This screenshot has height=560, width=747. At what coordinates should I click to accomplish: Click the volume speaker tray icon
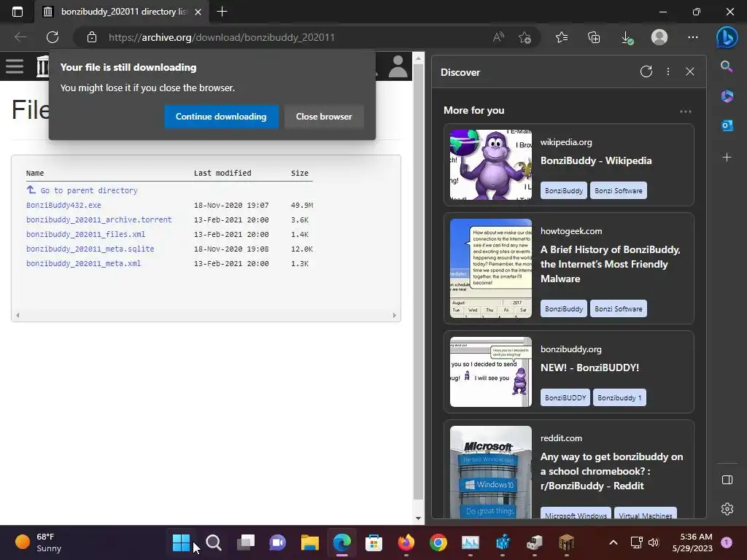click(x=654, y=542)
